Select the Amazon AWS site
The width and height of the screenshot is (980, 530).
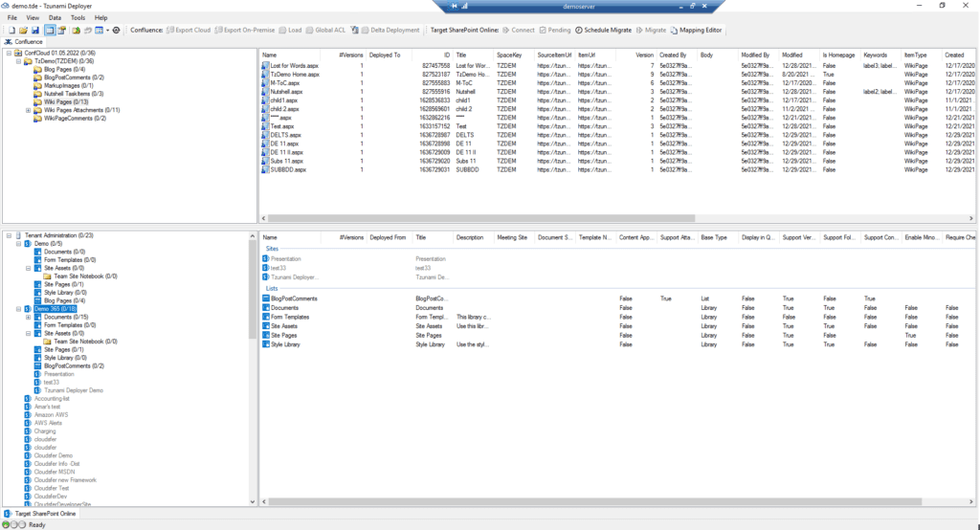[x=52, y=415]
